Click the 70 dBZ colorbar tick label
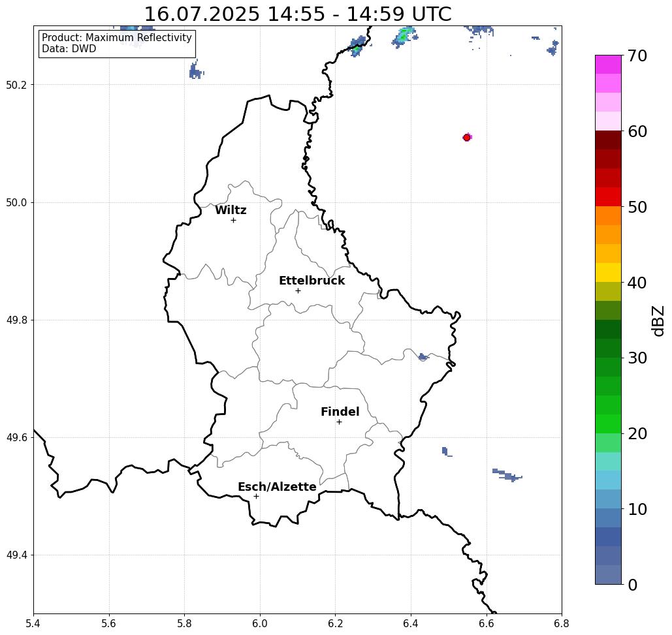This screenshot has width=672, height=635. click(x=637, y=55)
